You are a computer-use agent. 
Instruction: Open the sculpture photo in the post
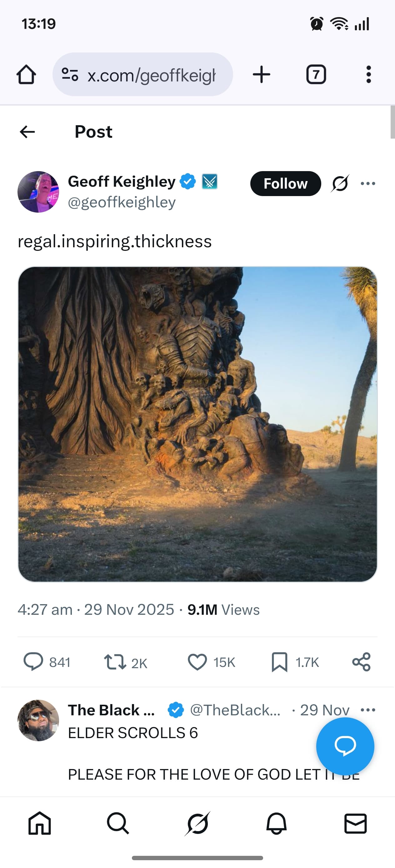tap(197, 424)
